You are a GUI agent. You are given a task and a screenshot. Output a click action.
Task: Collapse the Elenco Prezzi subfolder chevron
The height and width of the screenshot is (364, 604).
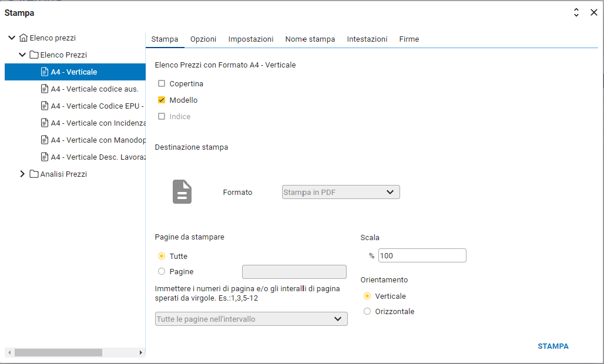(x=22, y=55)
